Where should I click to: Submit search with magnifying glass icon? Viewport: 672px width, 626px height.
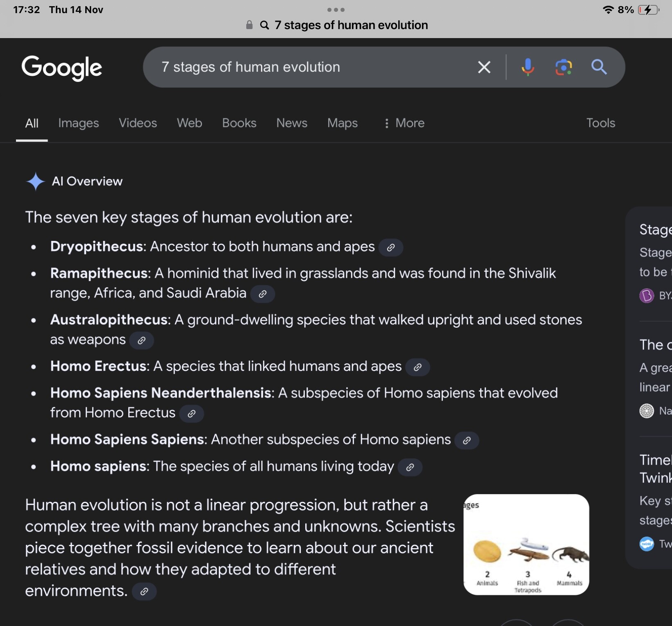pos(599,67)
